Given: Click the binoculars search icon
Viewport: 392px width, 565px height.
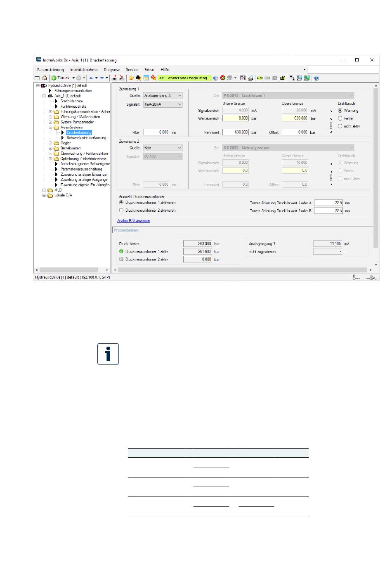Looking at the screenshot, I should pos(139,78).
